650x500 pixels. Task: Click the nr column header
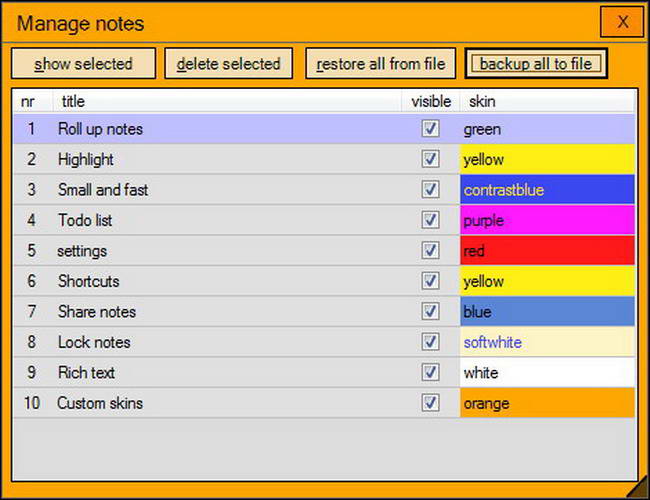click(x=28, y=101)
